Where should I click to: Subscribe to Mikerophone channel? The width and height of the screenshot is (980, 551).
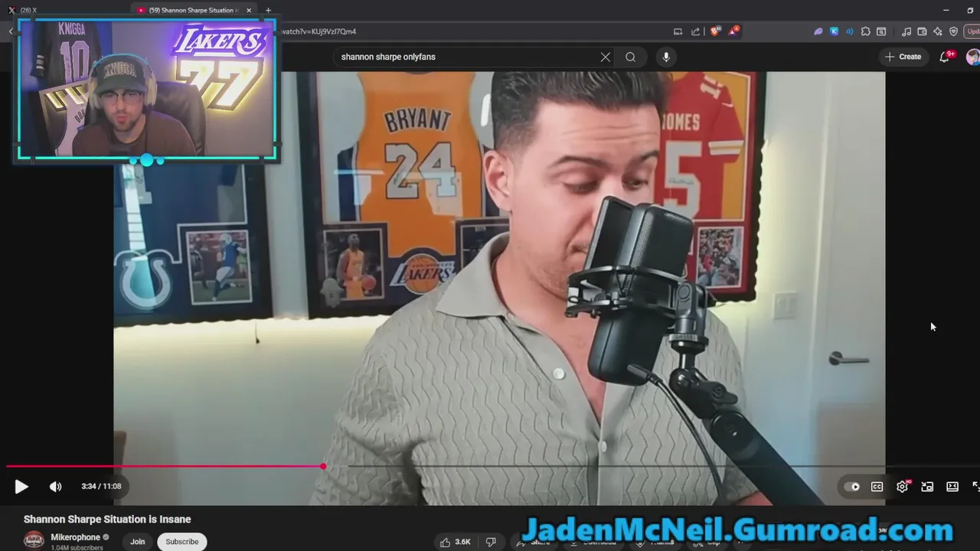point(182,542)
